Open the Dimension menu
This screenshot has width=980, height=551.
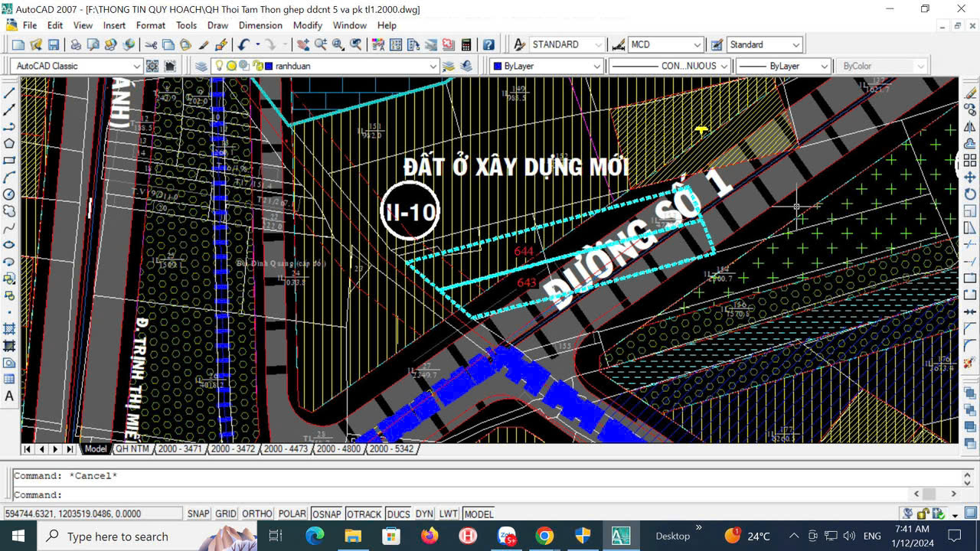(260, 25)
